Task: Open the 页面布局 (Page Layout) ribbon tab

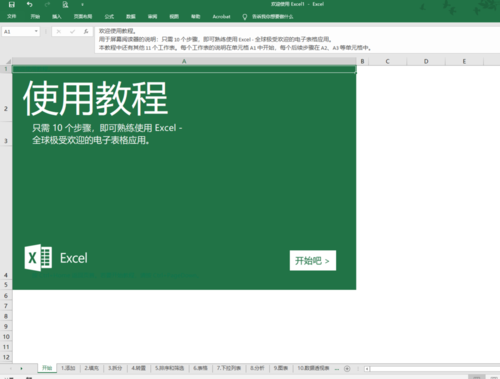Action: click(x=83, y=16)
